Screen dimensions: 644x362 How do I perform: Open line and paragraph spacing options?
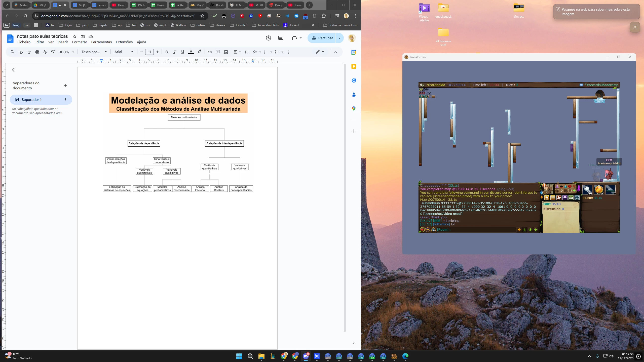tap(247, 52)
